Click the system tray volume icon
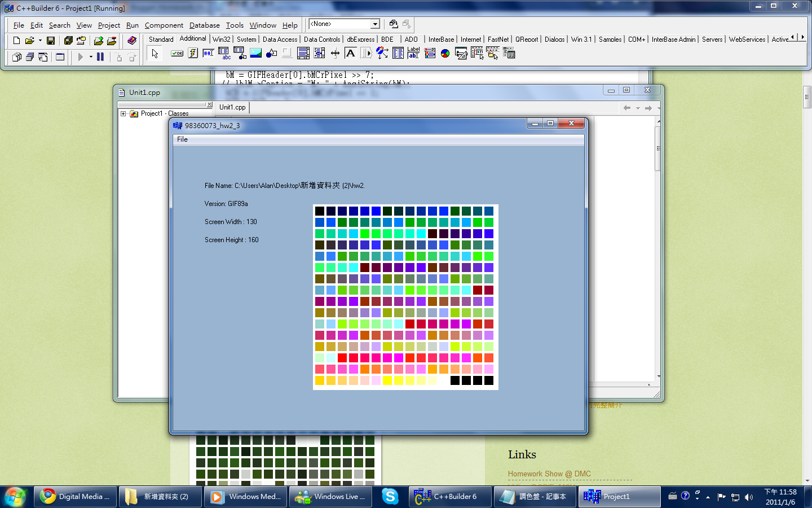This screenshot has height=508, width=812. pyautogui.click(x=749, y=497)
